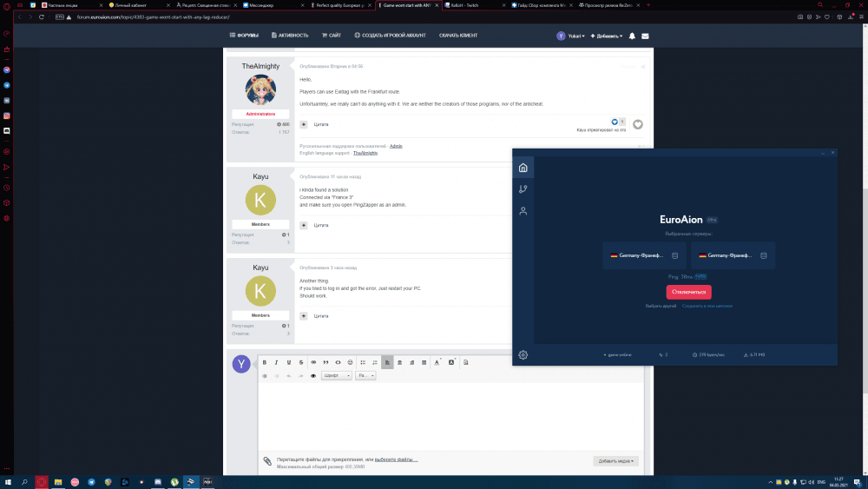Open the forum messages envelope
This screenshot has height=489, width=868.
645,36
